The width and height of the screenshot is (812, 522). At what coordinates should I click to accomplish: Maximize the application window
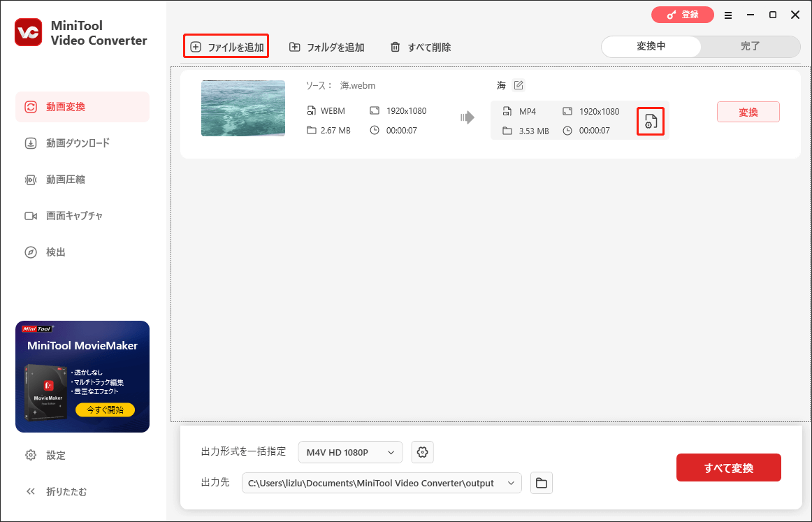click(x=773, y=15)
